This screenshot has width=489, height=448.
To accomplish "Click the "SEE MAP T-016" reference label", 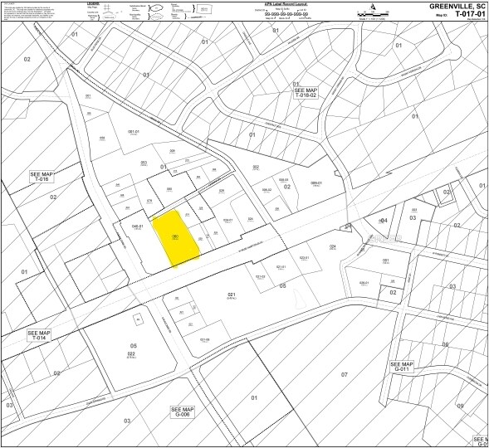I will [42, 177].
